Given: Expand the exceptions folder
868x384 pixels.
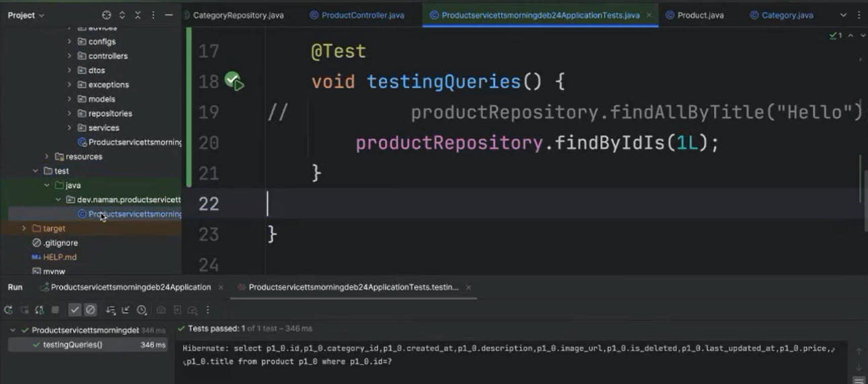Looking at the screenshot, I should click(69, 85).
